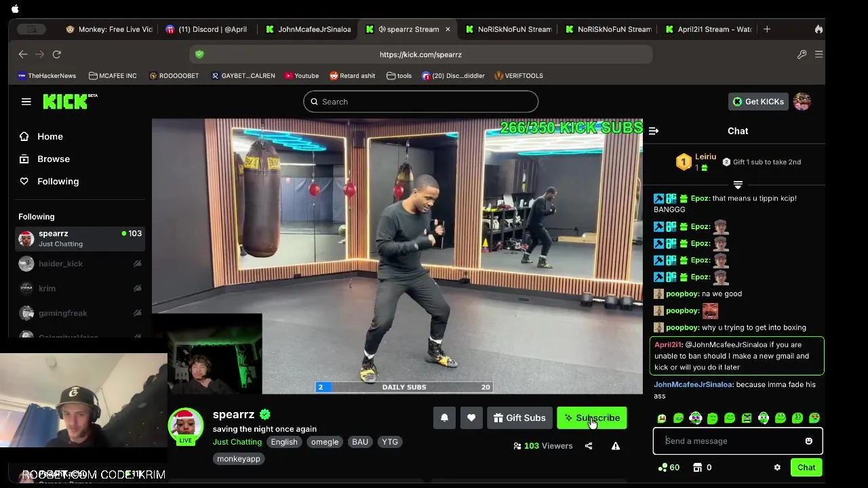Go back in browser history
The image size is (868, 488).
tap(23, 54)
